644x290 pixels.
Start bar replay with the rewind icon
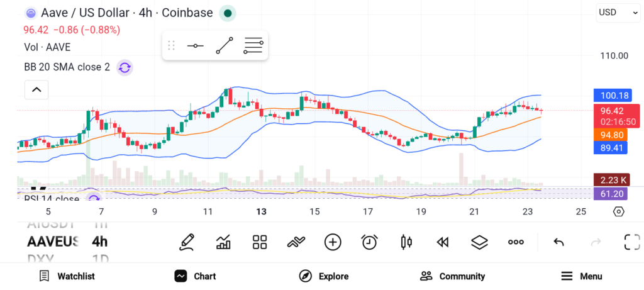point(442,243)
